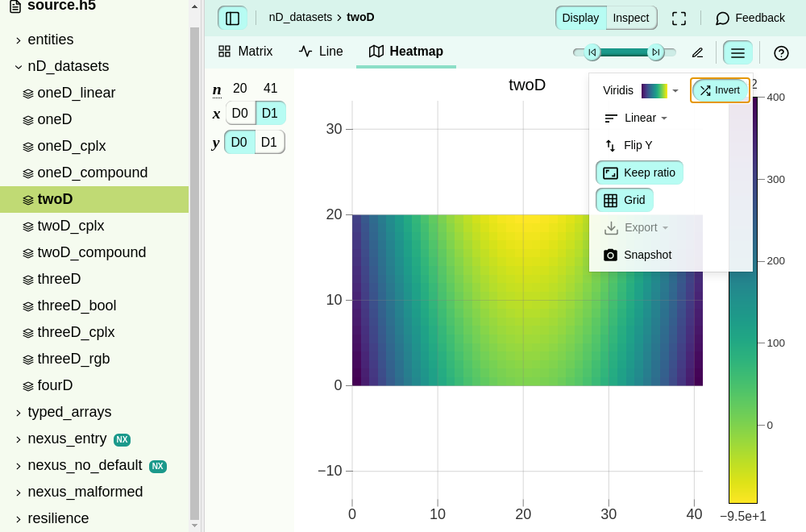Switch to the Line tab
The image size is (806, 532).
321,52
